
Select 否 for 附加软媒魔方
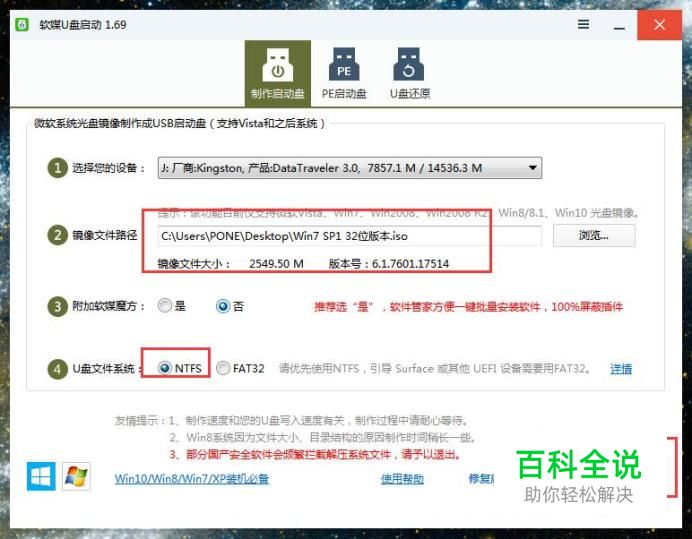click(x=230, y=306)
